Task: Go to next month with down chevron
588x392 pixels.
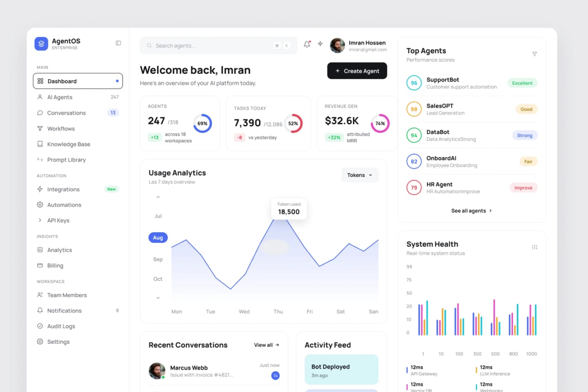Action: pyautogui.click(x=158, y=298)
